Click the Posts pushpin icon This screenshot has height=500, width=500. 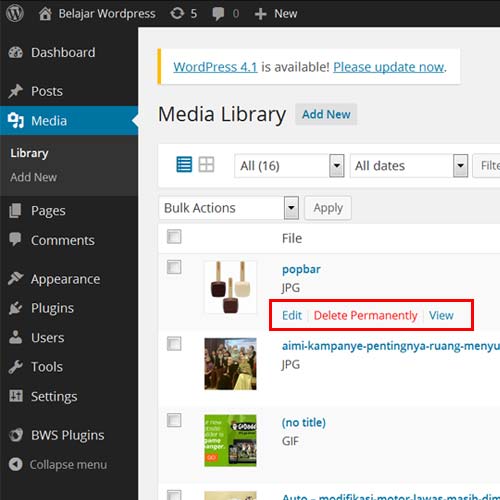click(15, 91)
